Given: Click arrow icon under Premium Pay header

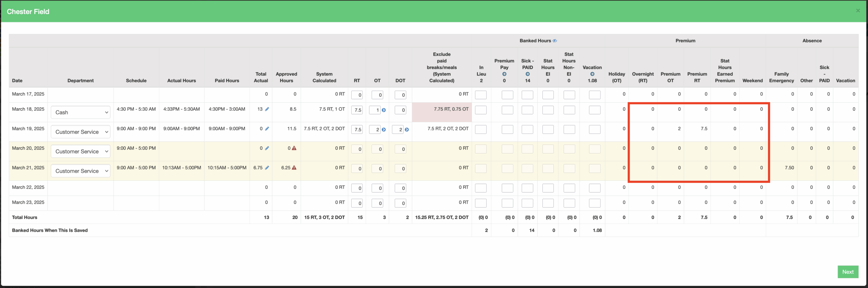Looking at the screenshot, I should (504, 74).
